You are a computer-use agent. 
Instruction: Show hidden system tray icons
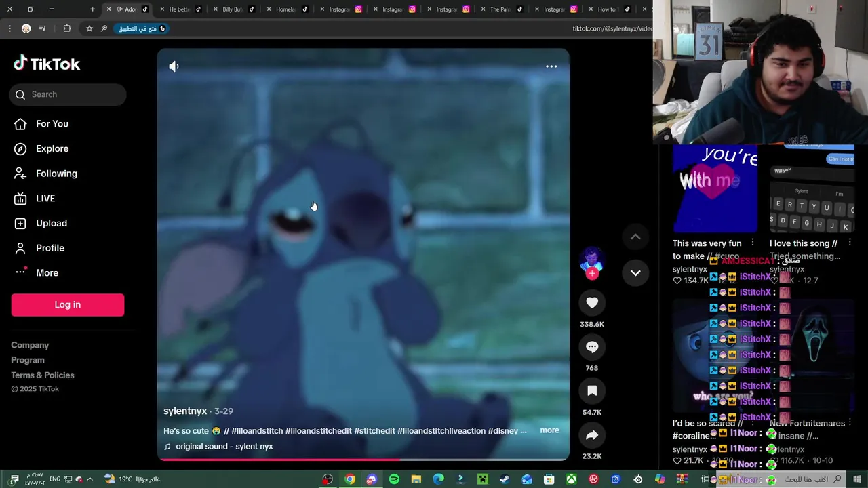pos(90,479)
